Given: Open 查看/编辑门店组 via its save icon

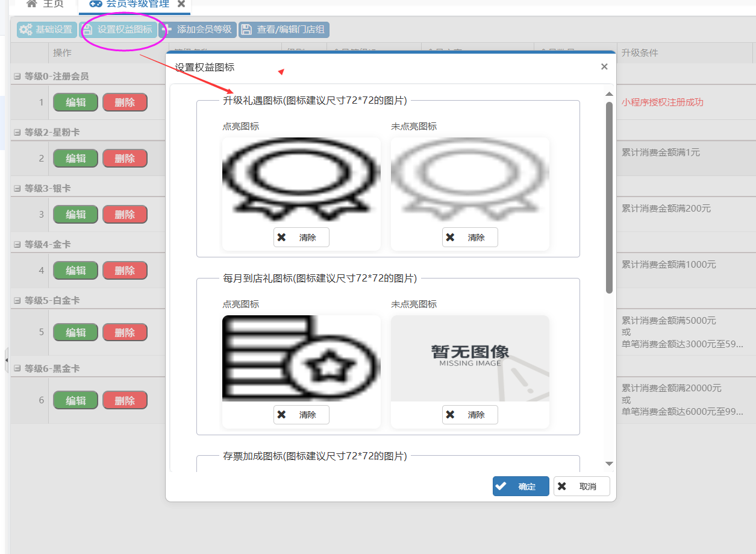Looking at the screenshot, I should click(x=246, y=30).
